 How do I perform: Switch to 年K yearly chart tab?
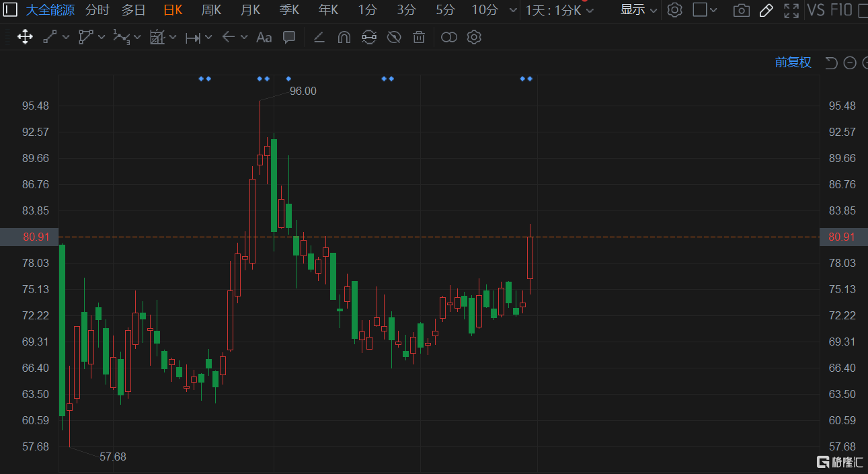tap(329, 10)
